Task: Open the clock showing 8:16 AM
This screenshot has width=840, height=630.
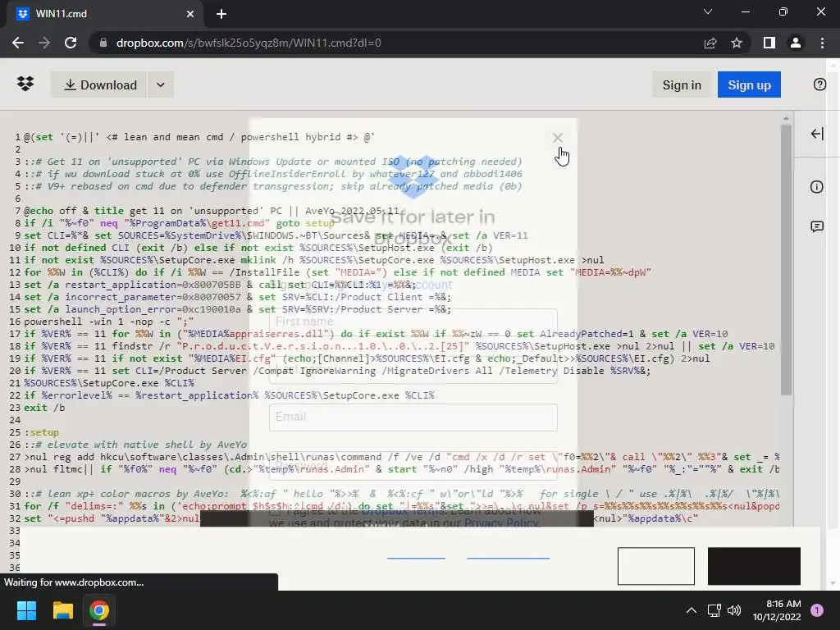Action: [x=777, y=610]
